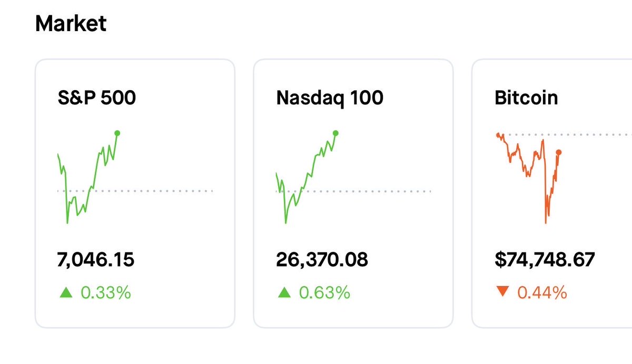Click the Market section heading
The image size is (632, 364).
[x=71, y=24]
